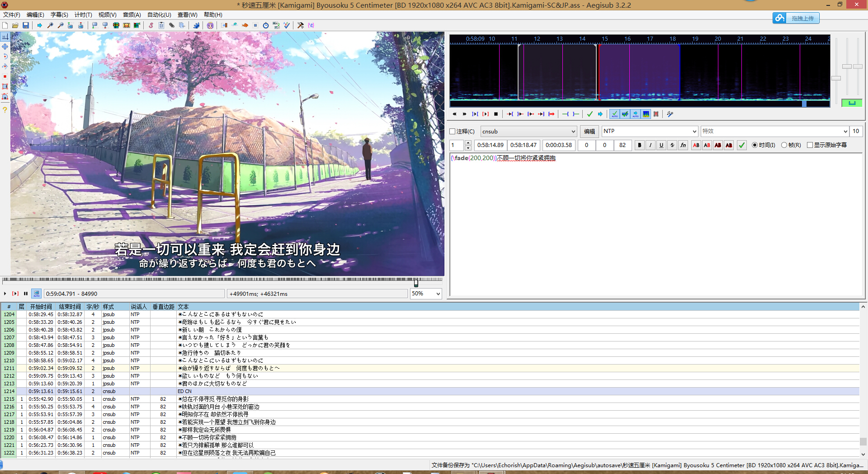Increase layer number with the up stepper
This screenshot has width=868, height=474.
click(x=468, y=143)
